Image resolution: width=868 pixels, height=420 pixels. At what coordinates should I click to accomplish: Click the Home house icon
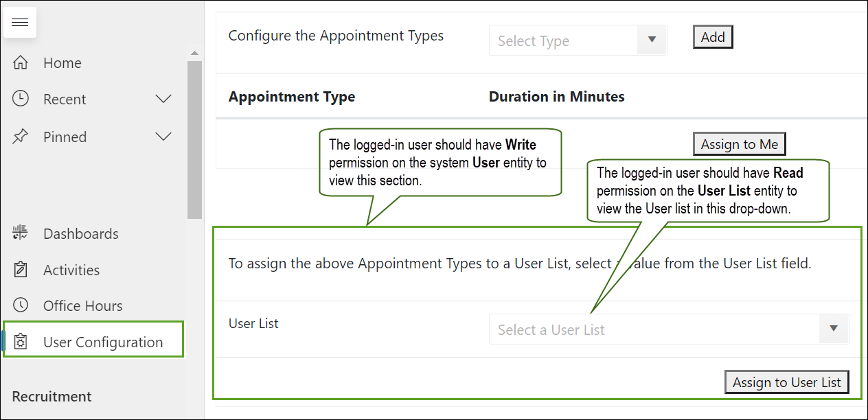[21, 63]
